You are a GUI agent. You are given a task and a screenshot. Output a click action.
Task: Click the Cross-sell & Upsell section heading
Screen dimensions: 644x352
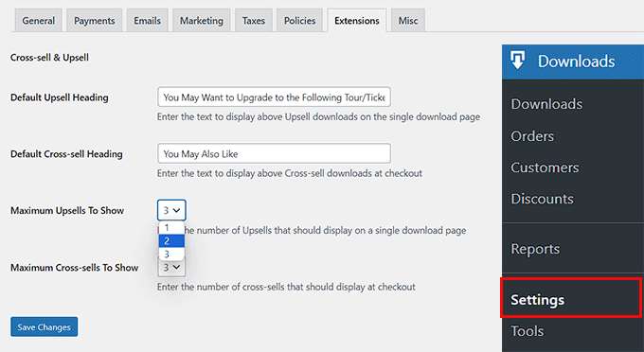tap(49, 58)
